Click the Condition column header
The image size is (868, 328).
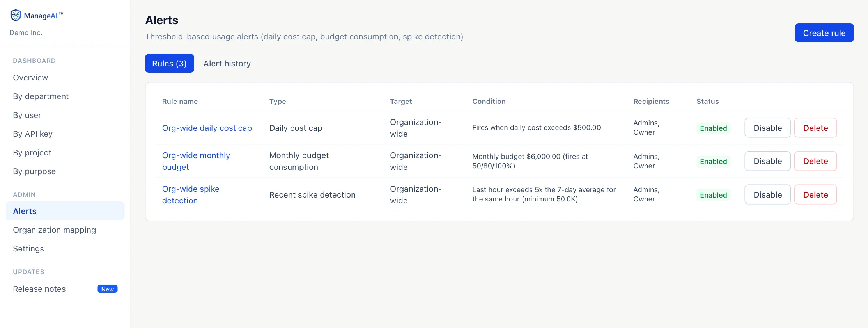tap(489, 102)
